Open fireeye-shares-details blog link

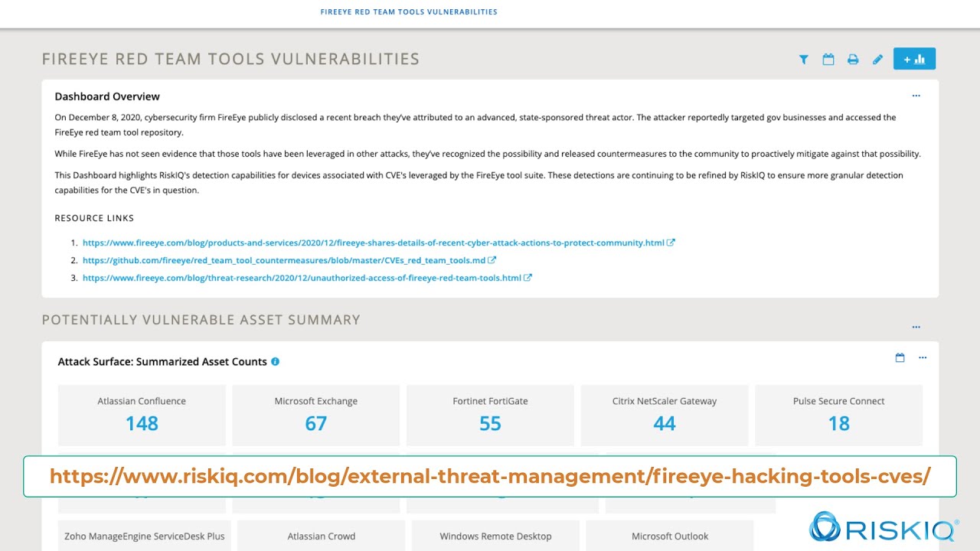point(374,243)
